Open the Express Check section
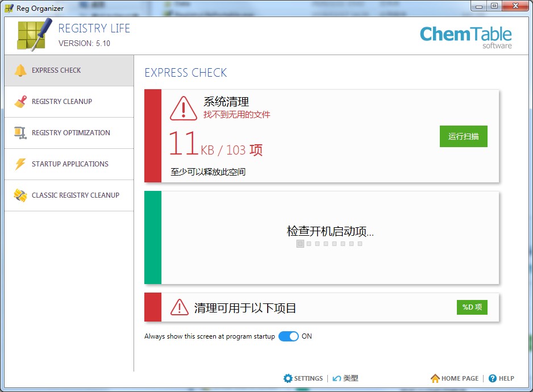This screenshot has width=533, height=392. click(69, 70)
